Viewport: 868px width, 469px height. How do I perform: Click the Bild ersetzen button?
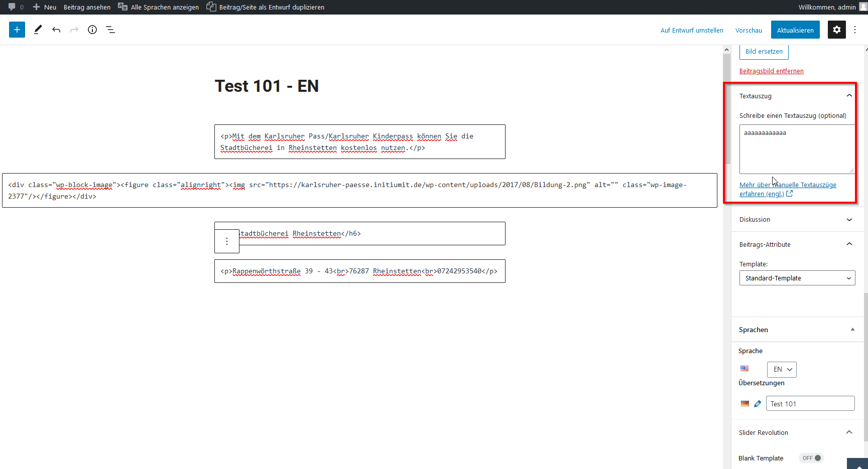[x=764, y=52]
